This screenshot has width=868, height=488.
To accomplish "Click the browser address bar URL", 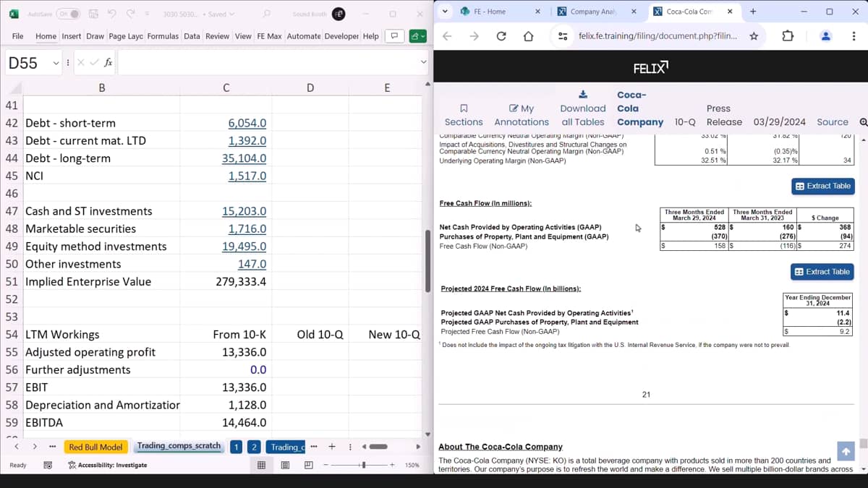I will tap(658, 36).
